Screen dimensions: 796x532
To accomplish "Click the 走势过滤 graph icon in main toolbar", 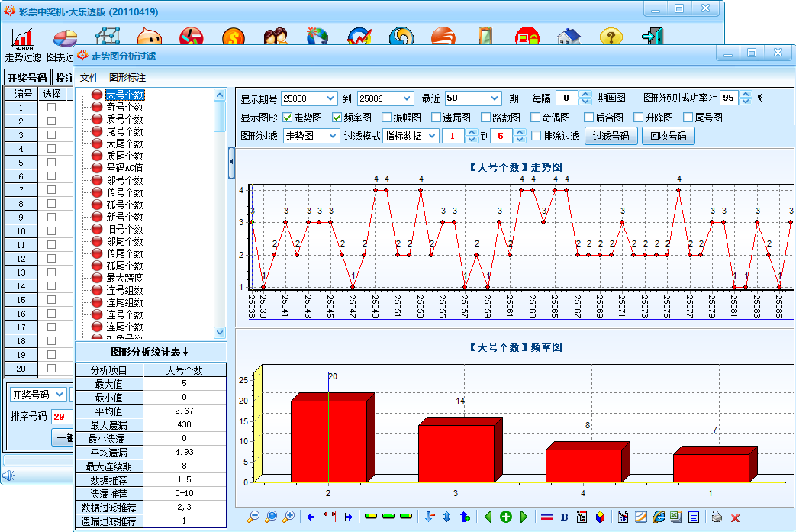I will coord(23,38).
